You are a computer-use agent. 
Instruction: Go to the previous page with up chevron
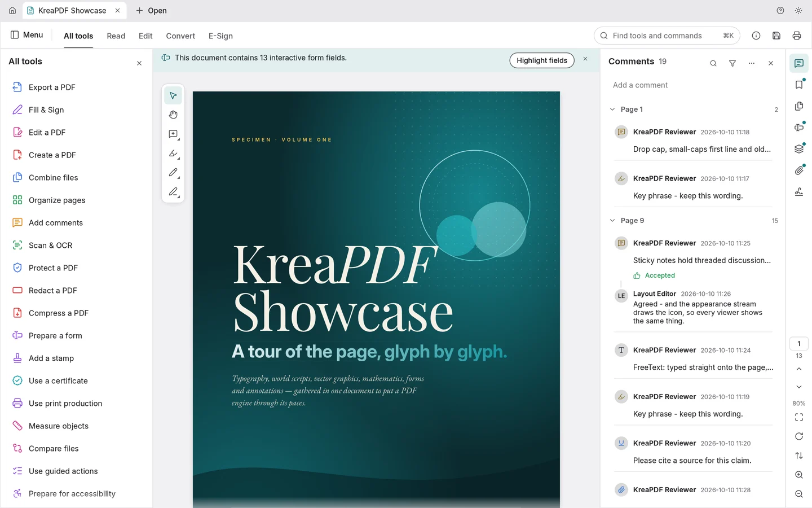coord(799,369)
